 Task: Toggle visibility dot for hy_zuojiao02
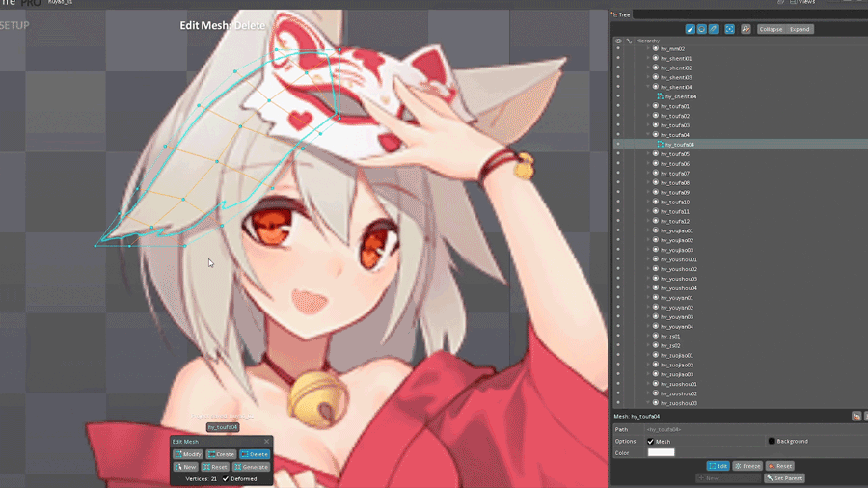tap(618, 365)
